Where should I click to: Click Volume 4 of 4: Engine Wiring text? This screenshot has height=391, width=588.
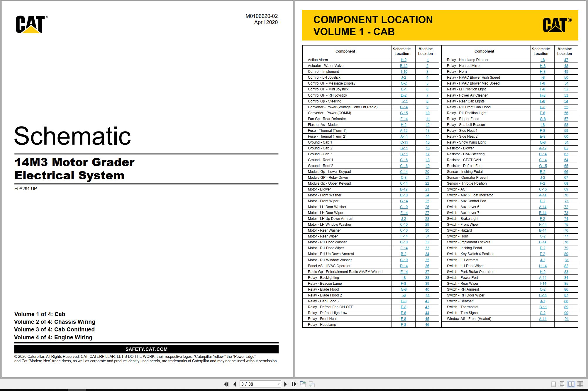tap(53, 337)
